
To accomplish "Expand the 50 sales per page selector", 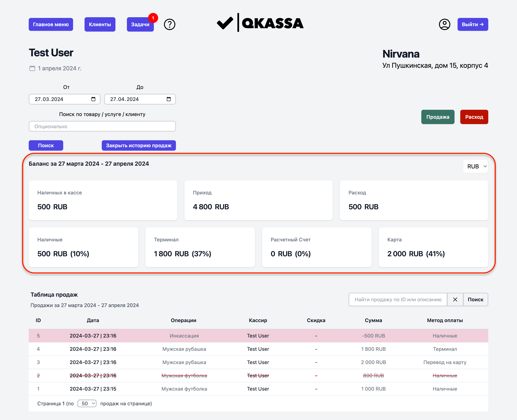I will coord(87,404).
